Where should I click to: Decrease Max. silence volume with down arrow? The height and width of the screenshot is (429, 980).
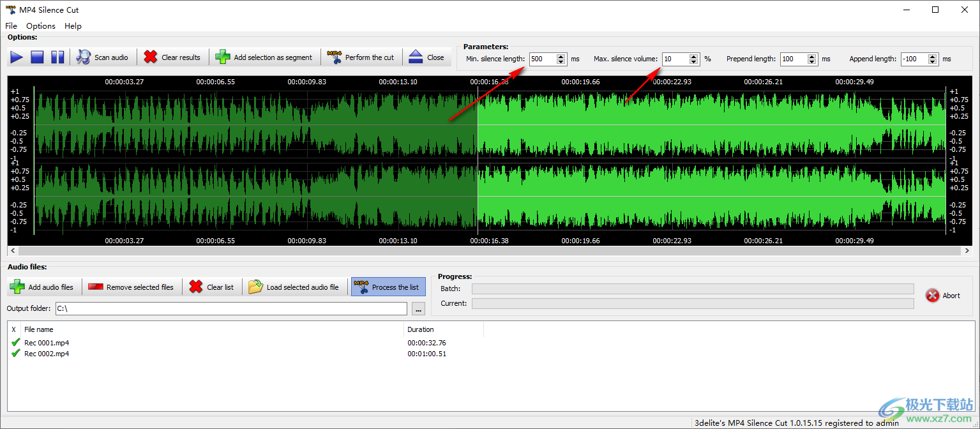pyautogui.click(x=694, y=62)
